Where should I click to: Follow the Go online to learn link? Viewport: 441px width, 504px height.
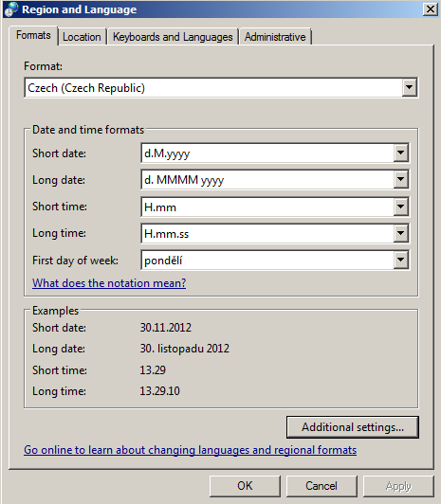pyautogui.click(x=190, y=450)
